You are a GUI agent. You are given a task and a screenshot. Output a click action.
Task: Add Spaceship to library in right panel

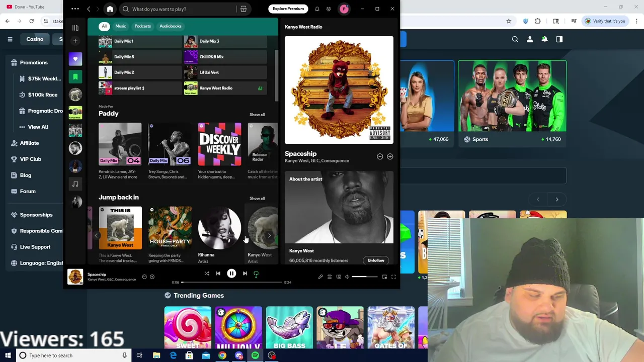[x=390, y=156]
